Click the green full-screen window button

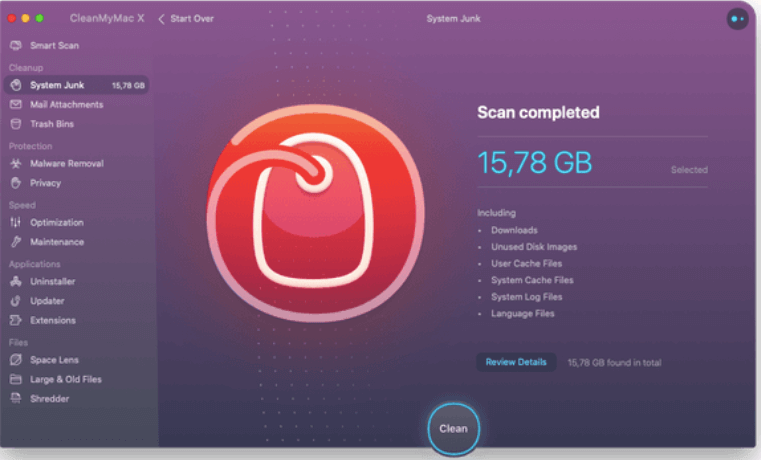pos(39,18)
